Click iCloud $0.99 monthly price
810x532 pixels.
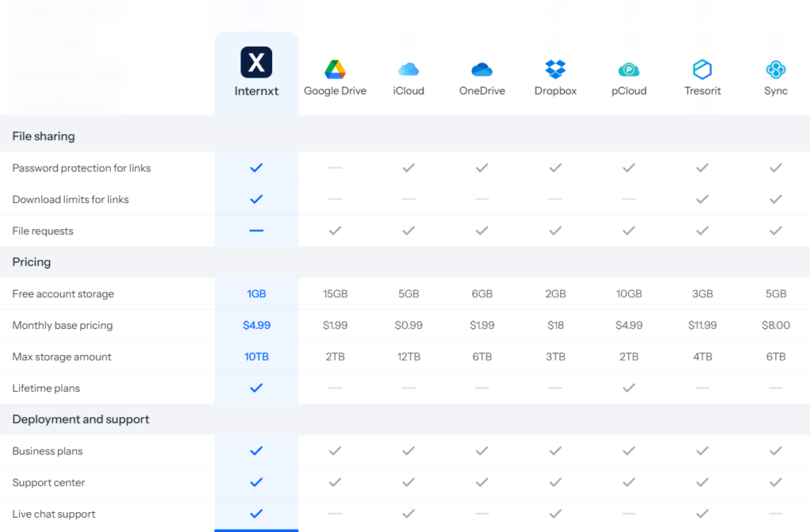pos(409,325)
